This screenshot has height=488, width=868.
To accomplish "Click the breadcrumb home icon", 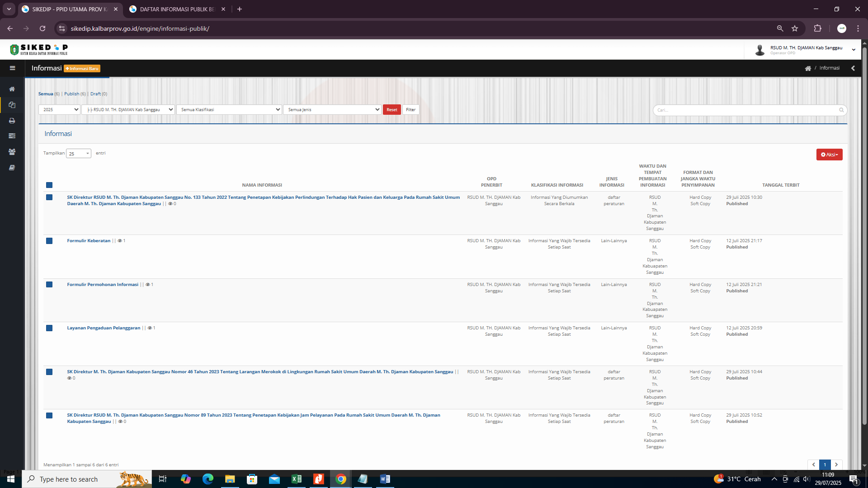I will (808, 68).
